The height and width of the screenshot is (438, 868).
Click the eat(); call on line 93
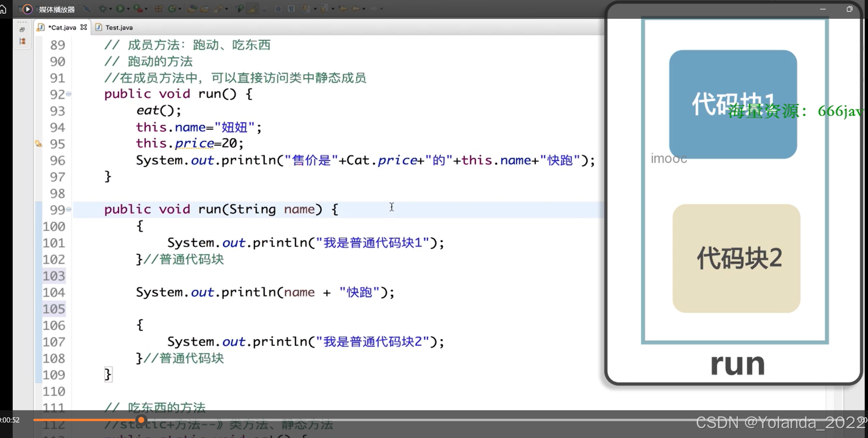(158, 110)
